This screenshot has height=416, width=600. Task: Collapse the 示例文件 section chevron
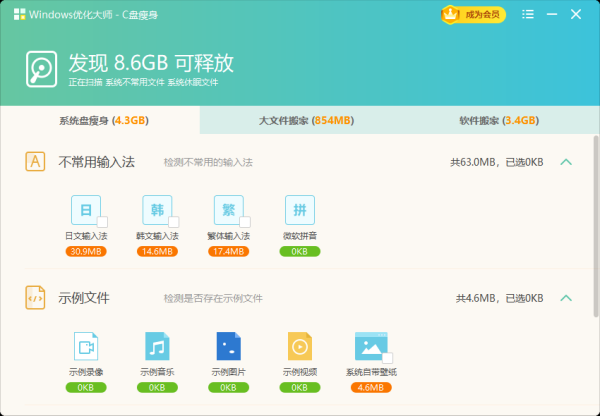(565, 298)
